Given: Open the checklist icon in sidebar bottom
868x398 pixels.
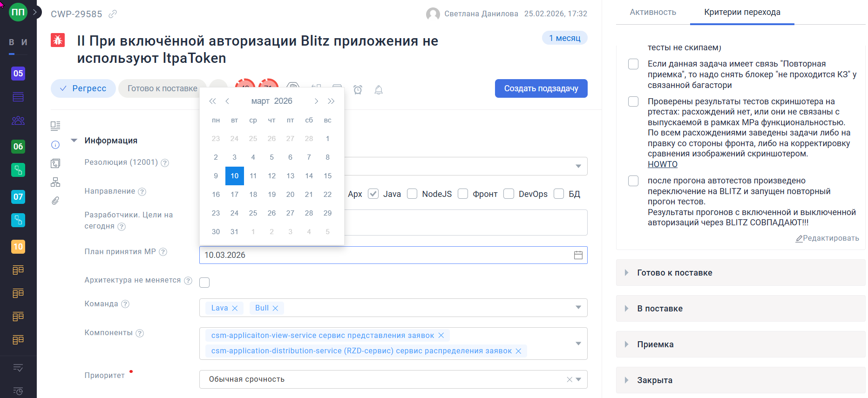Looking at the screenshot, I should coord(18,368).
